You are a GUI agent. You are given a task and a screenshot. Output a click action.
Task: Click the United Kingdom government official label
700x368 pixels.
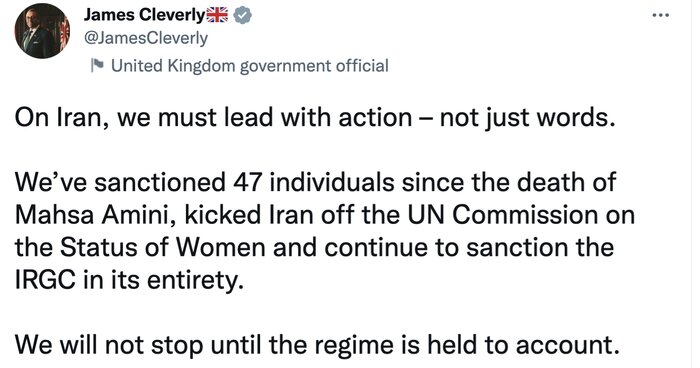point(250,66)
